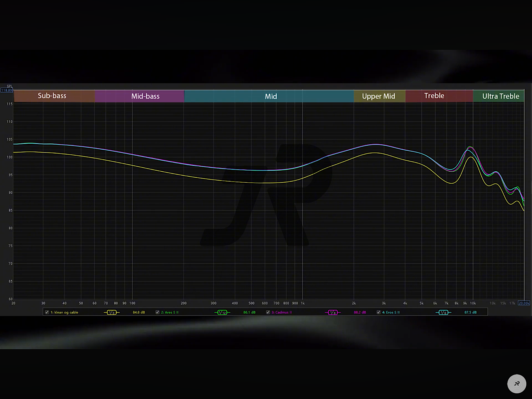Click the SPL upper limit value box
This screenshot has width=532, height=399.
(x=7, y=90)
